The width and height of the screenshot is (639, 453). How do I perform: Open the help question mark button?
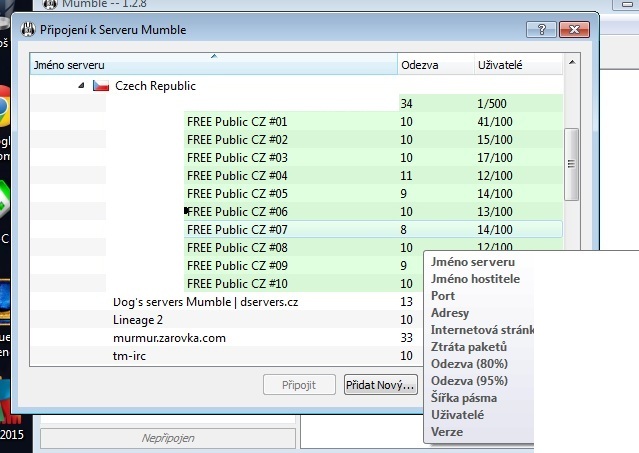541,29
